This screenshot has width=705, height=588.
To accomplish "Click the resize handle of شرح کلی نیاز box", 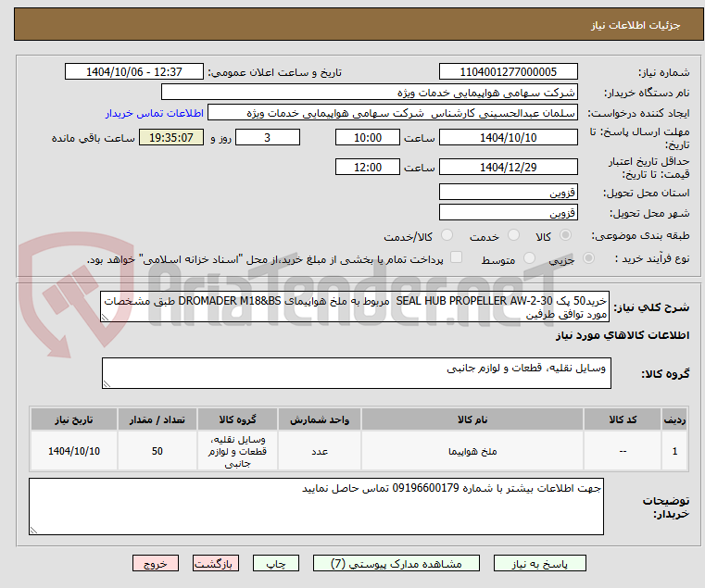I will click(106, 318).
